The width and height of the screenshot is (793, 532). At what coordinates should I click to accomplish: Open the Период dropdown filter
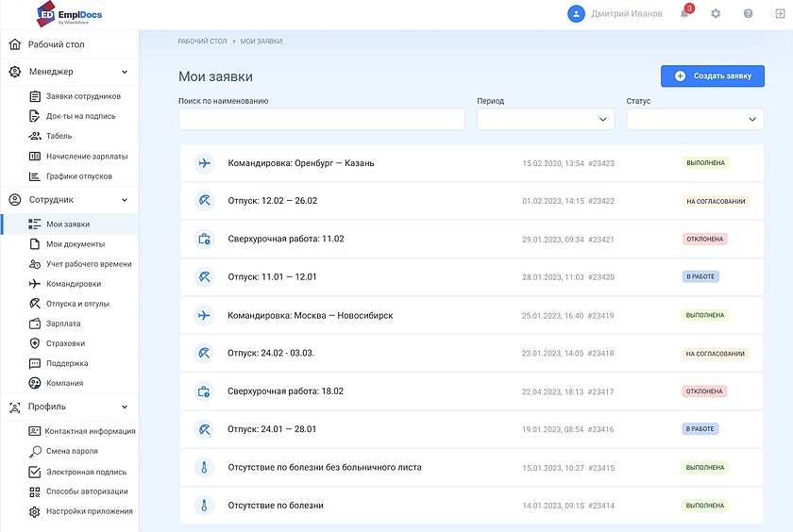546,119
